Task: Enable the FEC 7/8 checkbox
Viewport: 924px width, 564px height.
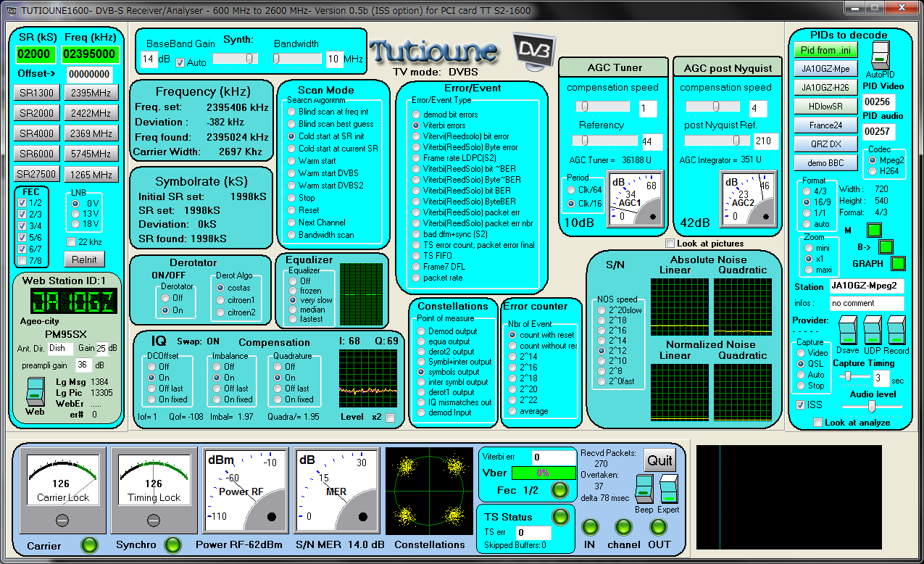Action: (22, 260)
